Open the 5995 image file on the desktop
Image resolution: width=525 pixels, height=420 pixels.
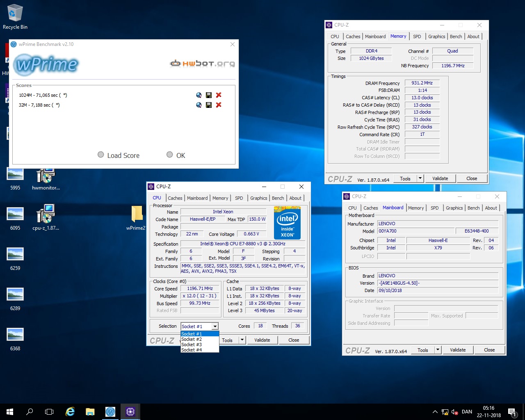(15, 179)
